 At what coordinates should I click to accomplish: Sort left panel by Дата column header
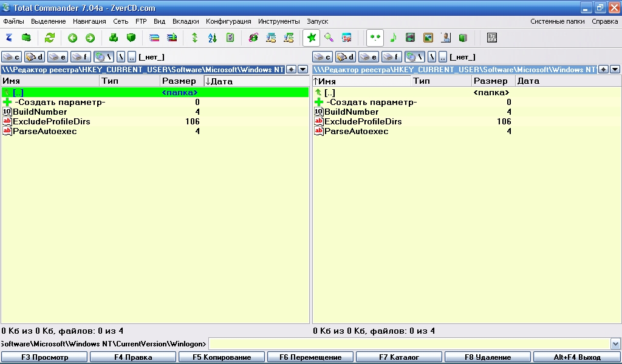tap(256, 81)
